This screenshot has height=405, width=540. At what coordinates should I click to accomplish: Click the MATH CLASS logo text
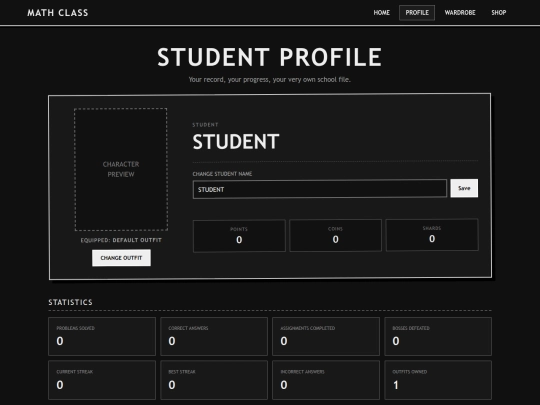(x=58, y=13)
